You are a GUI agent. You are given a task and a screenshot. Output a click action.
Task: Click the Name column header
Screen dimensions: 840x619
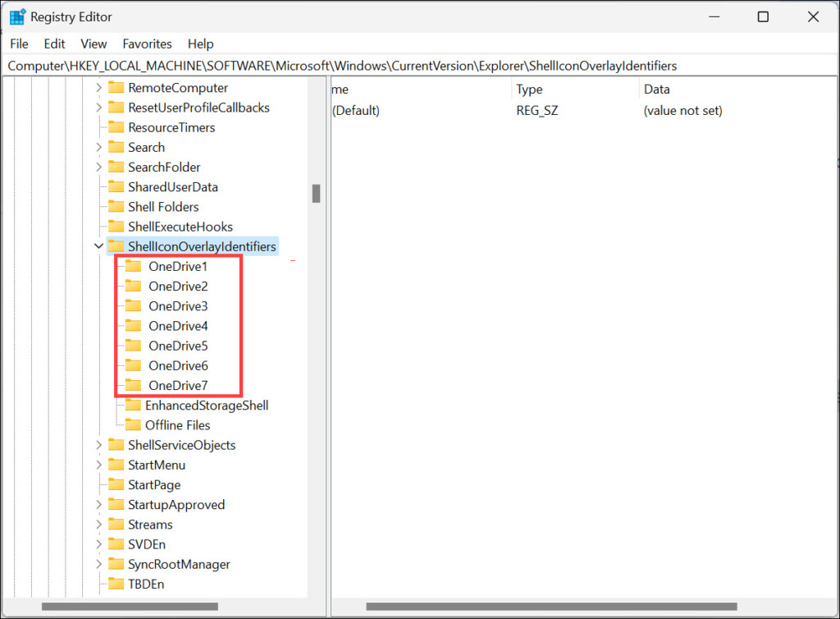(421, 89)
